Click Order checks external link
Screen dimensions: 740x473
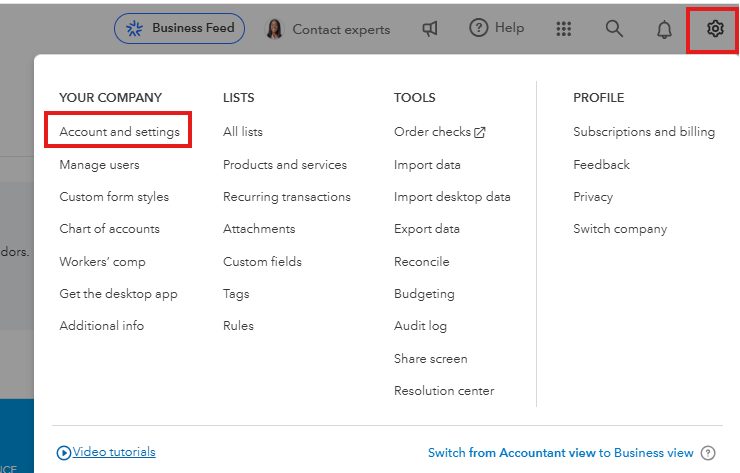coord(439,132)
